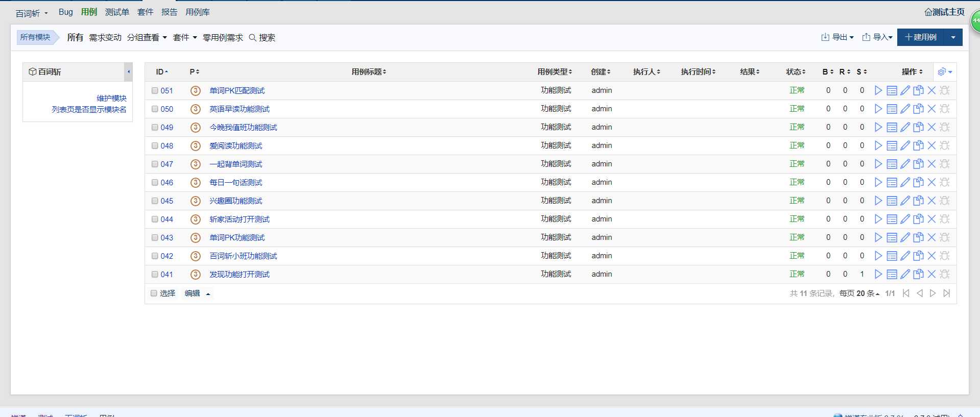Copy case 048 爱阅读功能测试

pos(918,145)
